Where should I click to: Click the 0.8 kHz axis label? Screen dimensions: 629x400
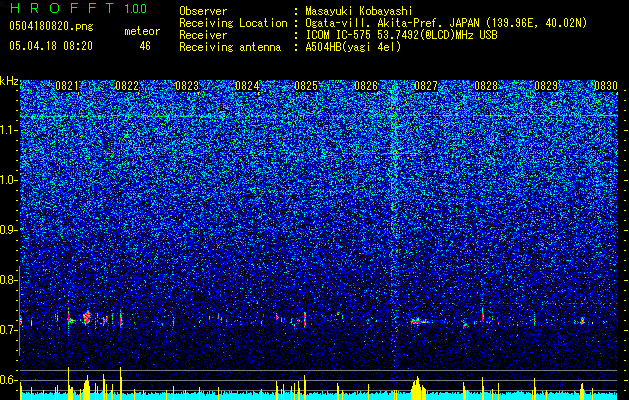8,280
